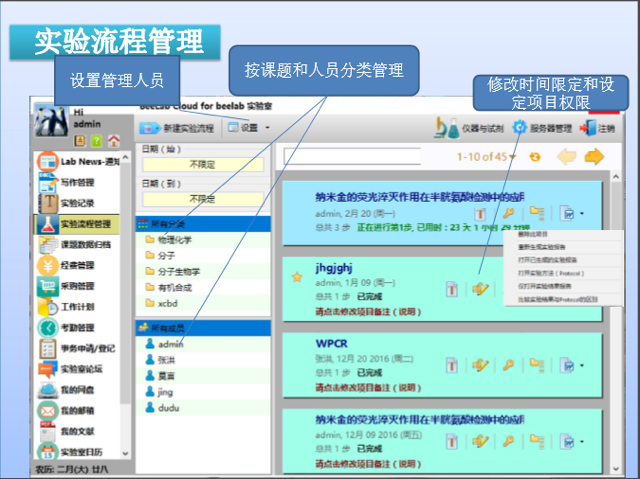Expand report dropdown on 12月 09 2016 project
640x479 pixels.
(x=582, y=441)
